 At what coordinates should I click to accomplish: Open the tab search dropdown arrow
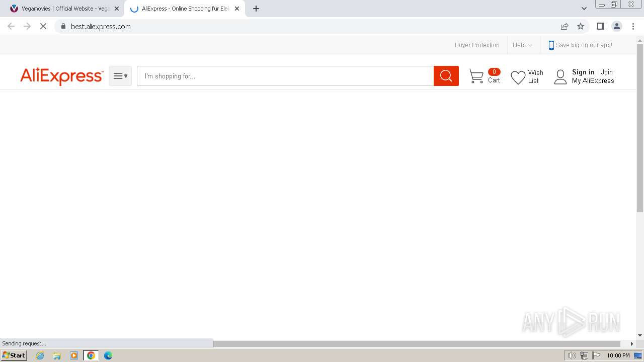584,9
